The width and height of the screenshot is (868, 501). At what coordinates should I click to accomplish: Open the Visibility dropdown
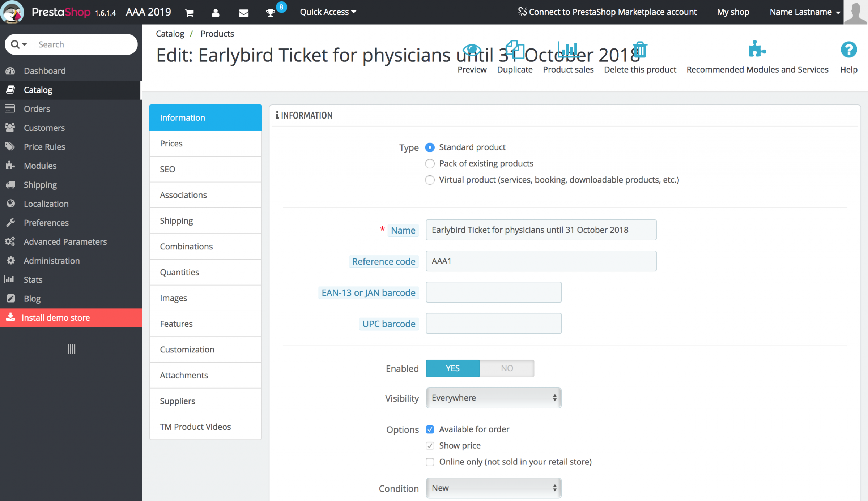pyautogui.click(x=493, y=398)
